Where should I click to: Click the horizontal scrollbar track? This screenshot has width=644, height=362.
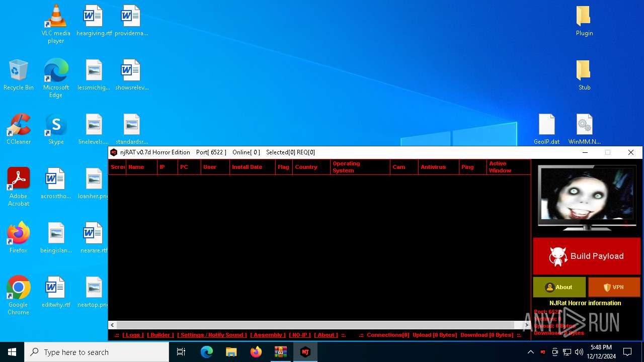coord(319,325)
